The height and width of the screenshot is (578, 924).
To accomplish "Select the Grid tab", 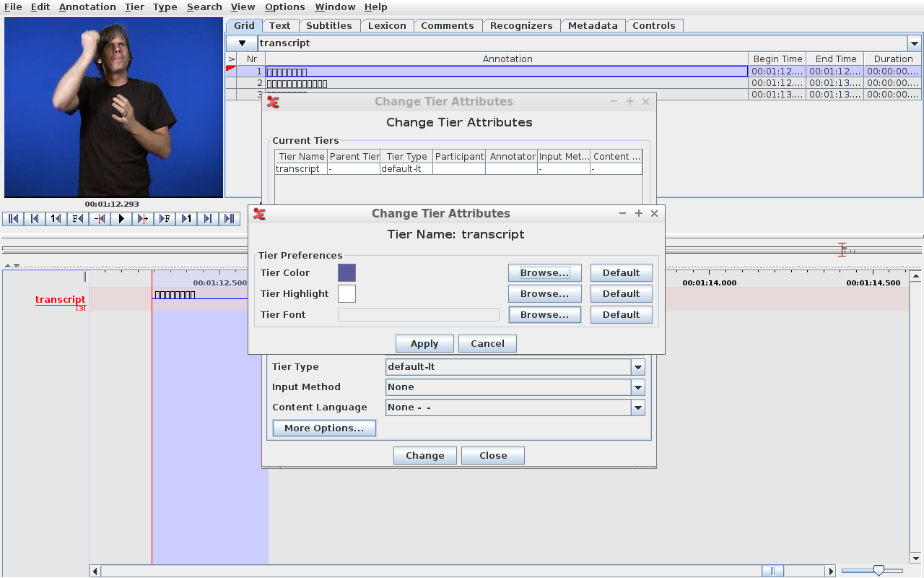I will pyautogui.click(x=245, y=25).
